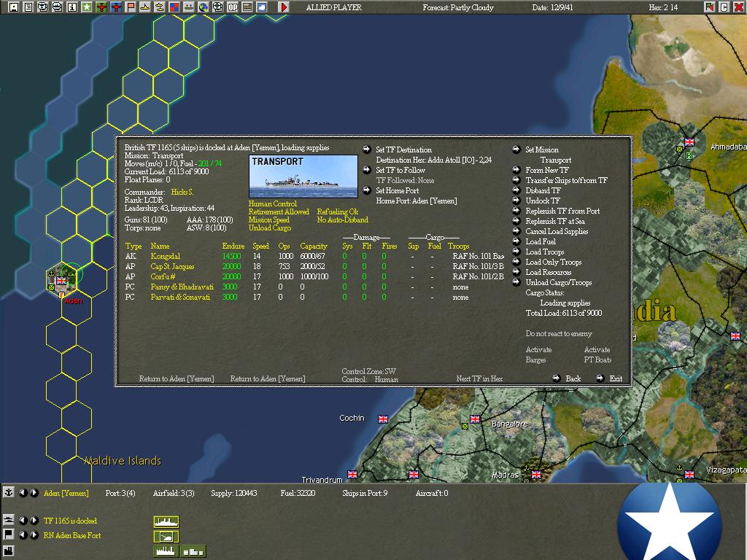Click the 'C' icon at top right

pos(724,7)
